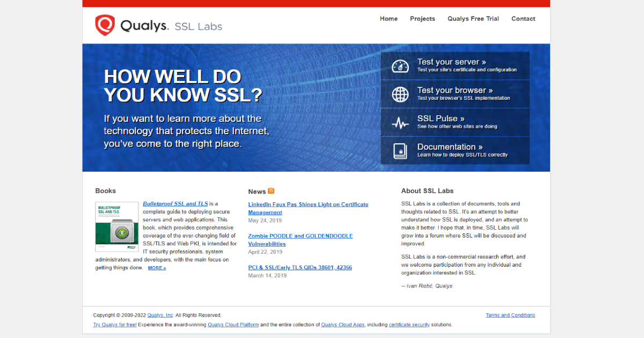
Task: Open the Documentation » link
Action: point(450,147)
